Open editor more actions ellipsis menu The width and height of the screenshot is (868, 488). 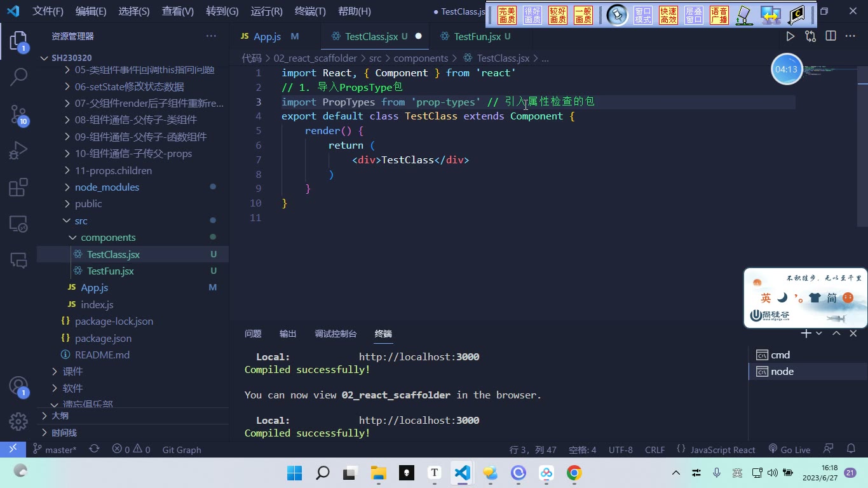(850, 36)
